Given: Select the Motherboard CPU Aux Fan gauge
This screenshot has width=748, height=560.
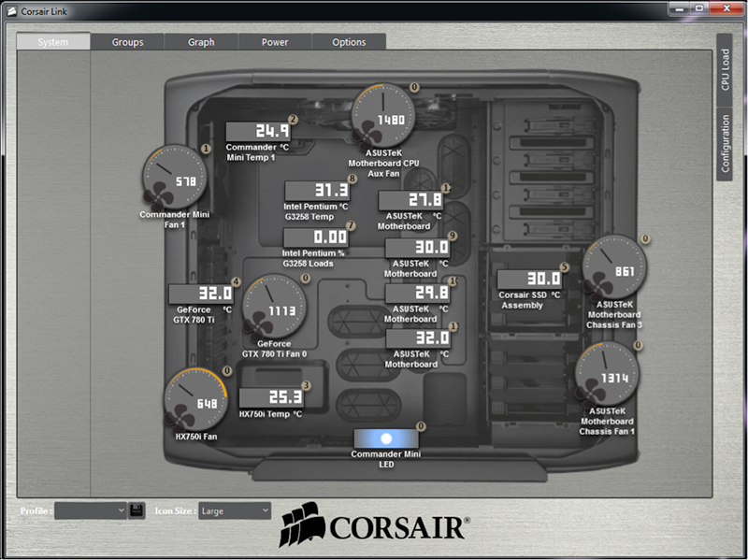Looking at the screenshot, I should click(383, 115).
